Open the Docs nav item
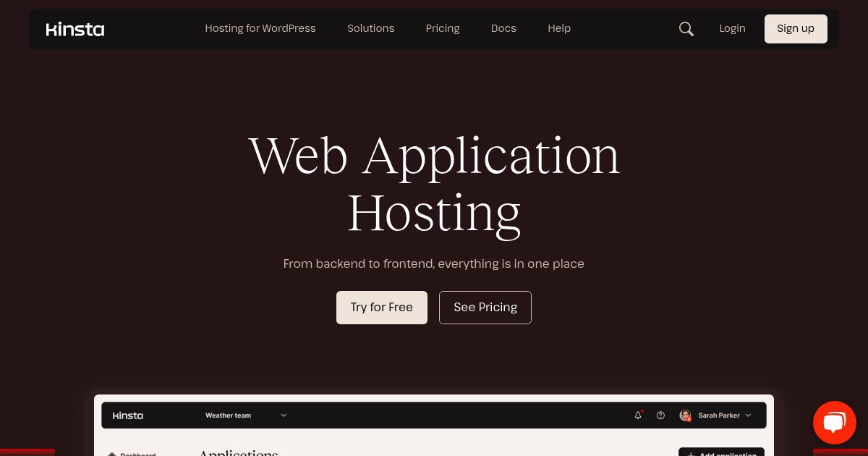 pos(503,28)
